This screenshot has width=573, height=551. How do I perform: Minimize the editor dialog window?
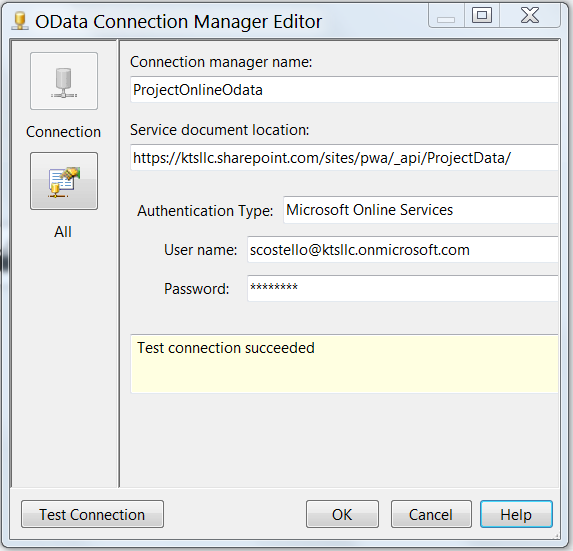click(446, 16)
